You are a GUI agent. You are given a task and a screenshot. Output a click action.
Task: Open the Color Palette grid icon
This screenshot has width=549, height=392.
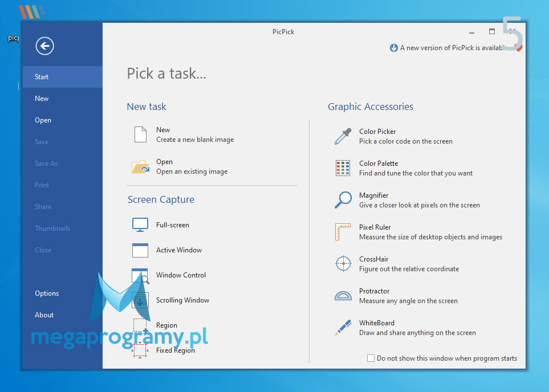(x=343, y=168)
